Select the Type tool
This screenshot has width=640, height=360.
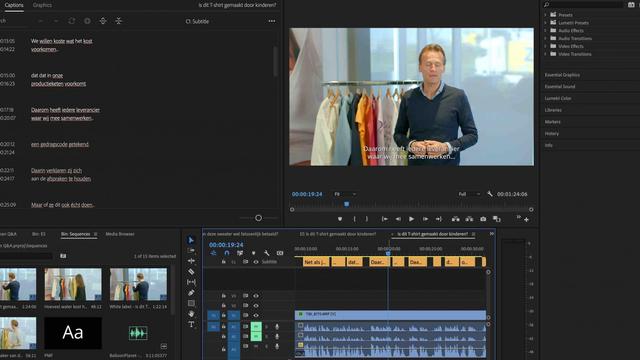click(191, 324)
